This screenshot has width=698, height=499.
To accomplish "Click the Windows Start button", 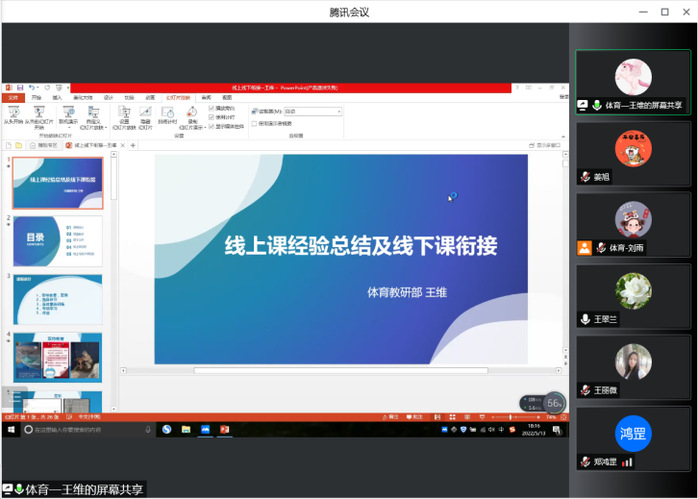I will 12,429.
